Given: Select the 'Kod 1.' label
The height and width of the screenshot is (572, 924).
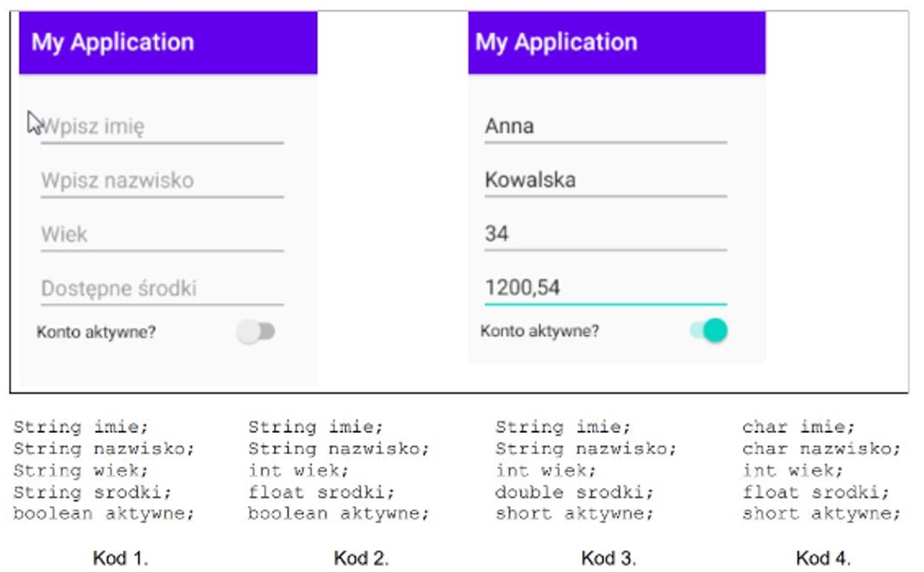Looking at the screenshot, I should pos(120,558).
